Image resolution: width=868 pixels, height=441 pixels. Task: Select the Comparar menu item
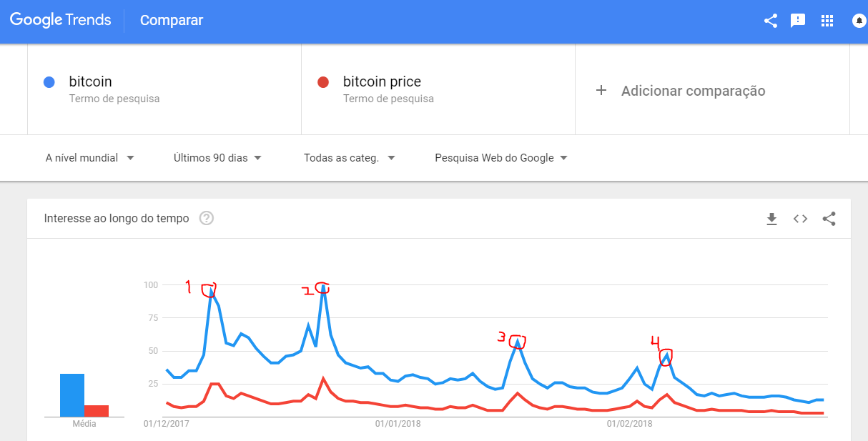[171, 21]
